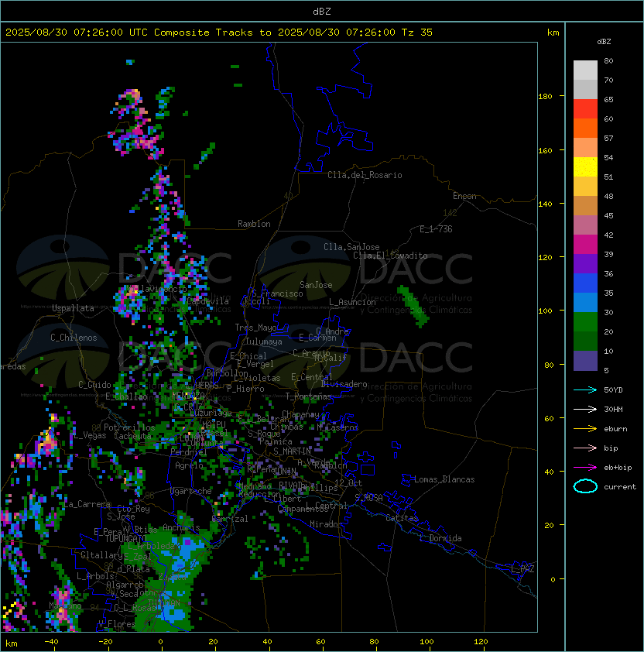
Task: Click the 'Catitas' map label
Action: (x=402, y=518)
